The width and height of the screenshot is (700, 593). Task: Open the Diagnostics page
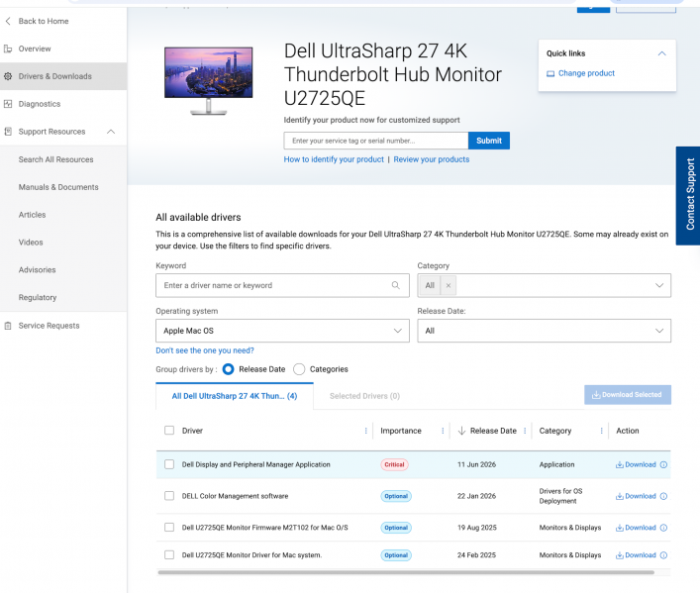coord(40,104)
